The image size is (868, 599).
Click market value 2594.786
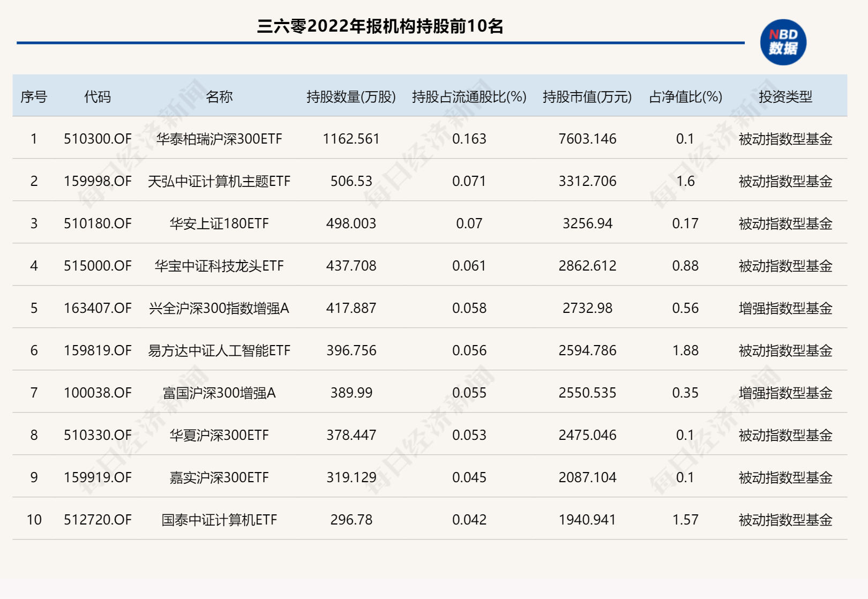587,351
